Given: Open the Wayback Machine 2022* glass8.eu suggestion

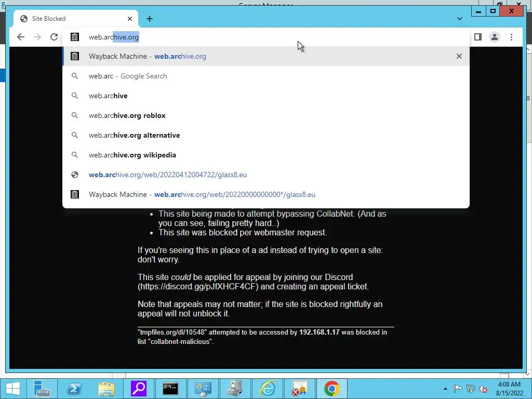Looking at the screenshot, I should 266,194.
